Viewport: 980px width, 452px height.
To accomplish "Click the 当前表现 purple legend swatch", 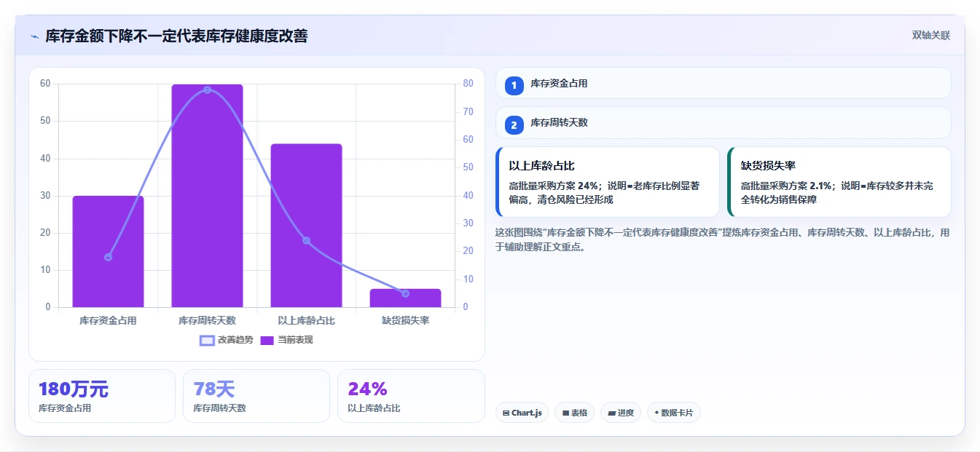I will tap(267, 340).
